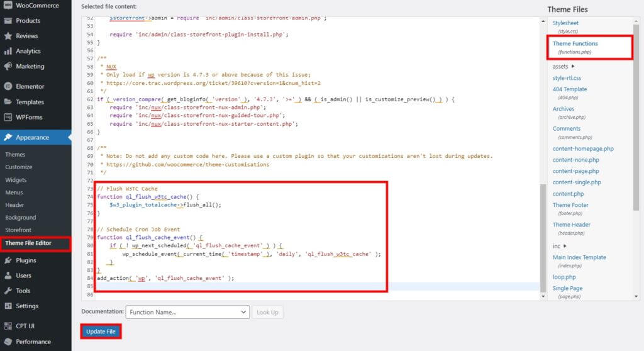Click the Look Up button
Screen dimensions: 644x351
click(267, 312)
